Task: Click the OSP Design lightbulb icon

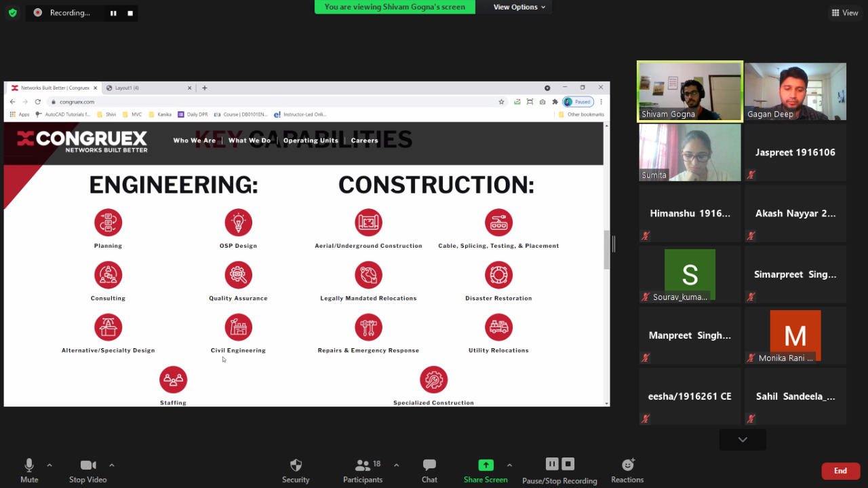Action: (x=238, y=223)
